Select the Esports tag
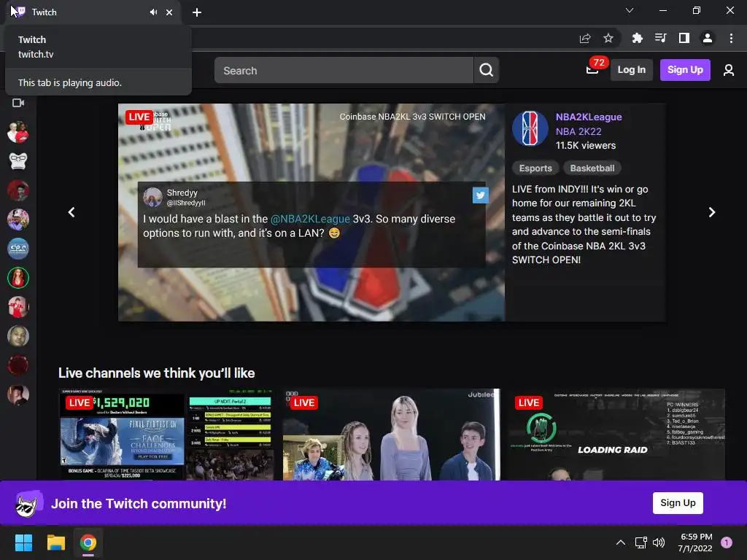The width and height of the screenshot is (747, 560). tap(535, 168)
